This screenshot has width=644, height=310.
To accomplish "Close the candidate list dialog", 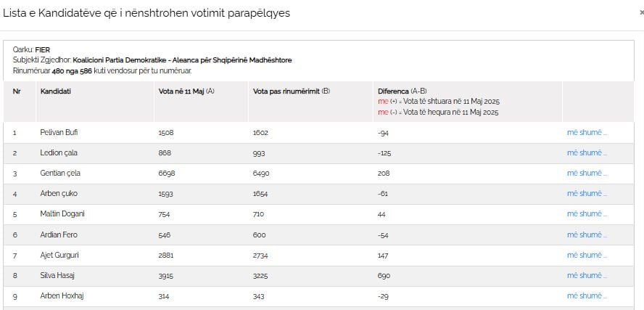I will click(x=642, y=13).
